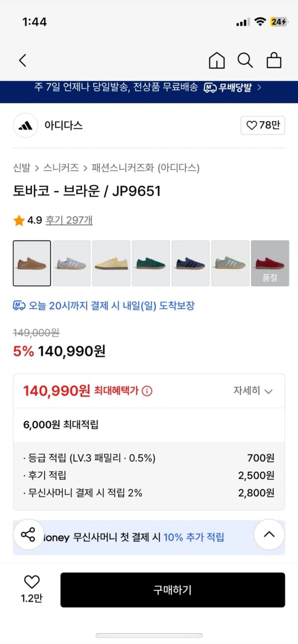The image size is (298, 644).
Task: Select the sold-out red shoe thumbnail
Action: [x=270, y=263]
